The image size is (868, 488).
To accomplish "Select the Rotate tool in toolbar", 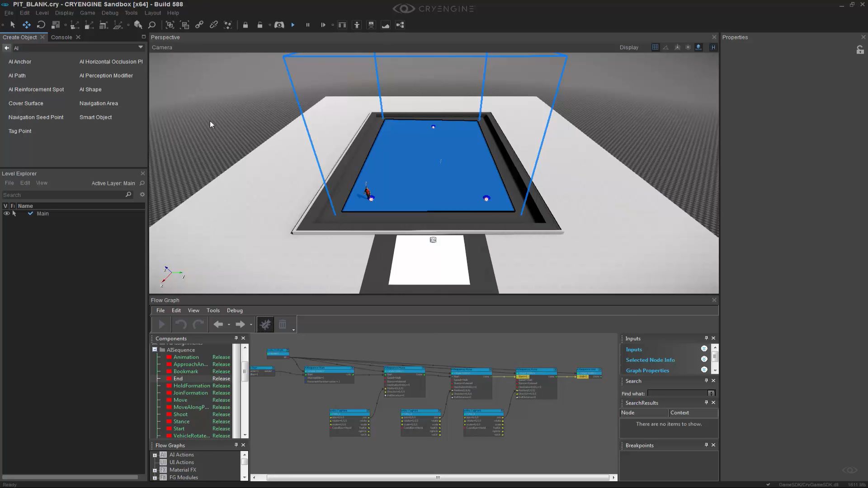I will click(41, 25).
